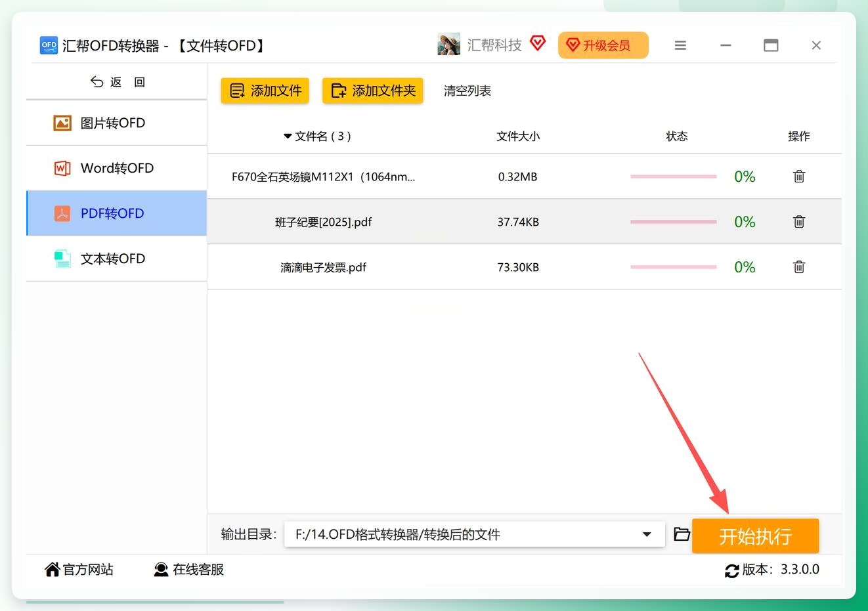Screen dimensions: 868x611
Task: Close the converter window
Action: tap(816, 45)
